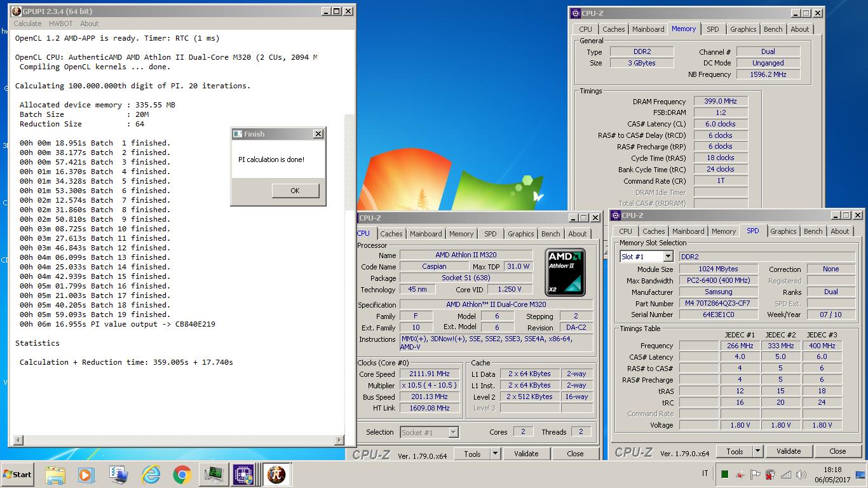
Task: Open Graphics tab in the CPU window
Action: click(521, 234)
